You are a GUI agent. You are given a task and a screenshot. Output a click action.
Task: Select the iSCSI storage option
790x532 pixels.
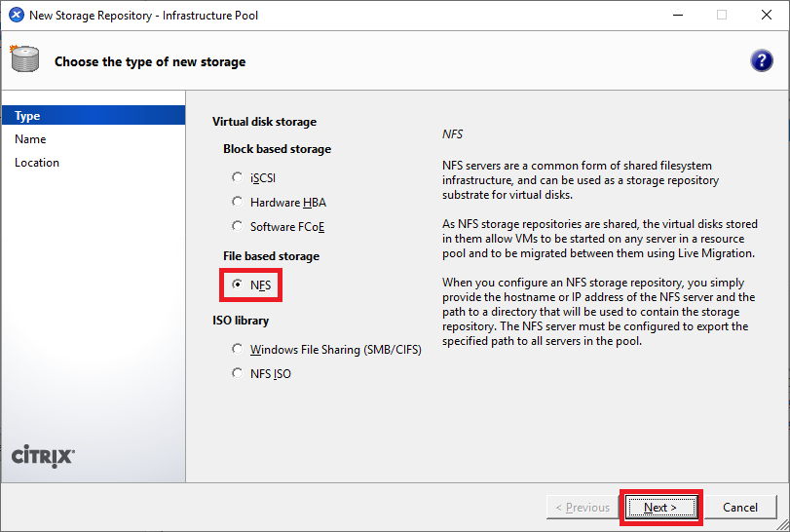click(238, 177)
